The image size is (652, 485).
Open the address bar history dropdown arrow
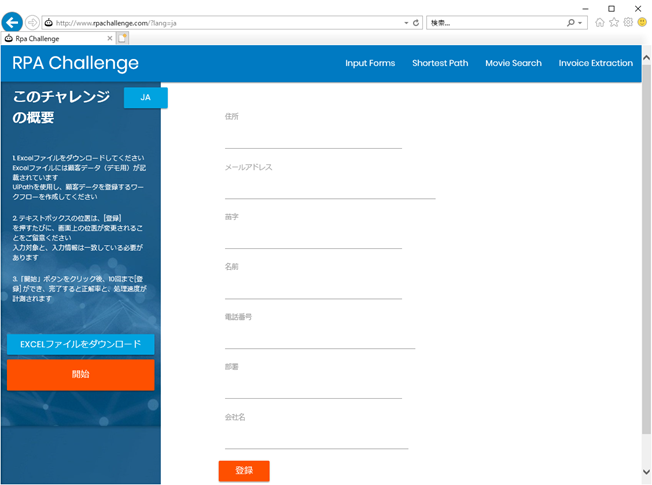406,23
